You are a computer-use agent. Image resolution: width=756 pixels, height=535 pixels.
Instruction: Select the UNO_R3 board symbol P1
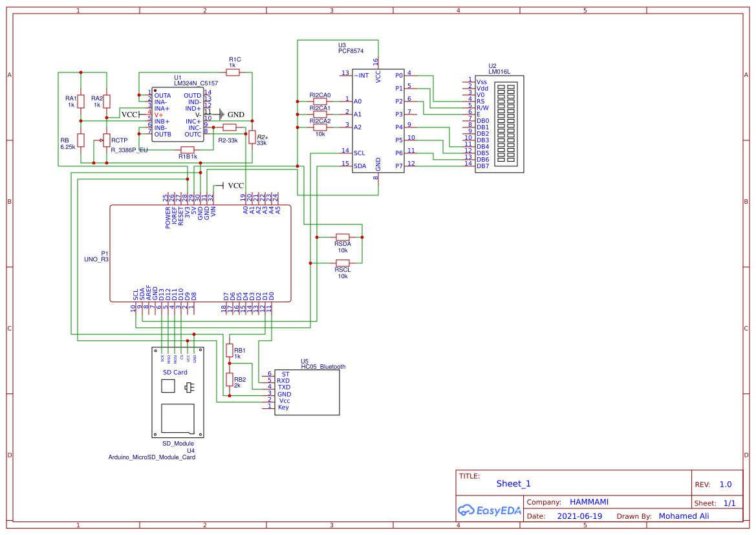[x=200, y=252]
